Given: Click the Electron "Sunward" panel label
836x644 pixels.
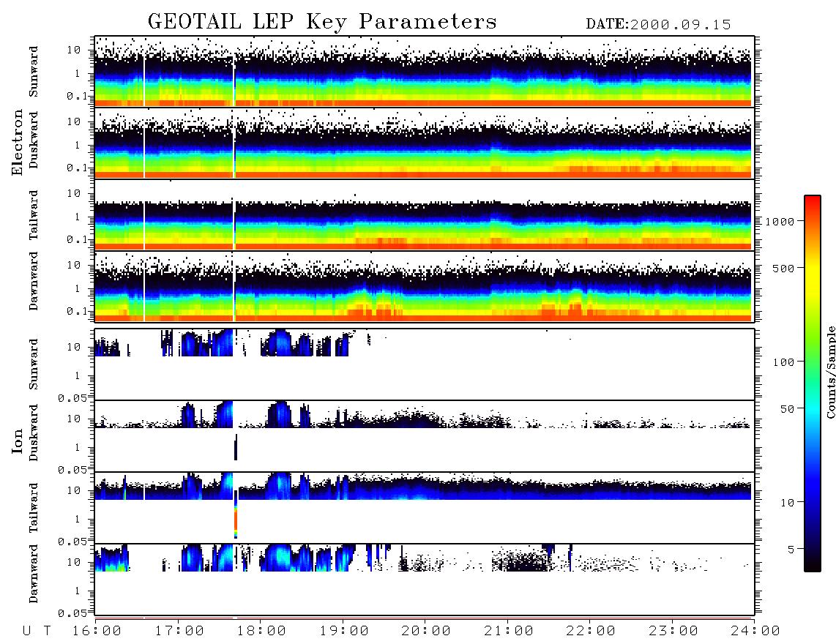Looking at the screenshot, I should (x=34, y=72).
